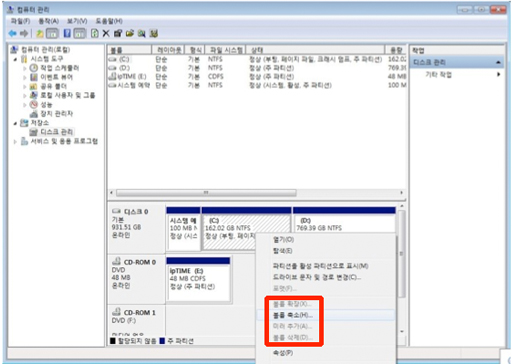Viewport: 514px width, 364px height.
Task: Sort by the 형식 column header
Action: coord(195,50)
